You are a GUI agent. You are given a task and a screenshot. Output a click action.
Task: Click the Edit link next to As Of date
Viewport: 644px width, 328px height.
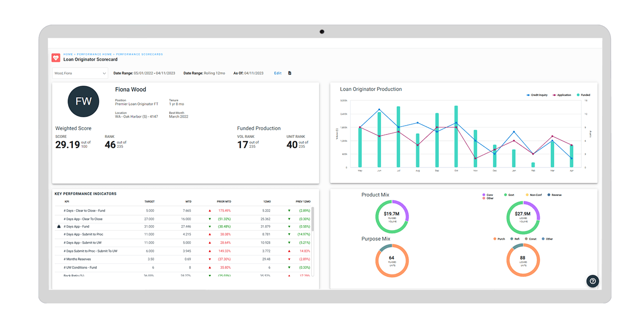click(278, 73)
